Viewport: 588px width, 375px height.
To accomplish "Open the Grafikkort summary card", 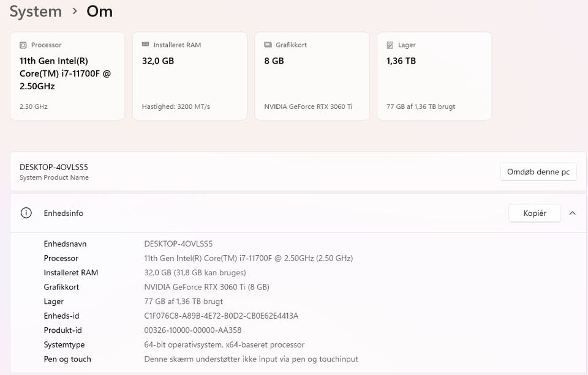I will pos(312,76).
